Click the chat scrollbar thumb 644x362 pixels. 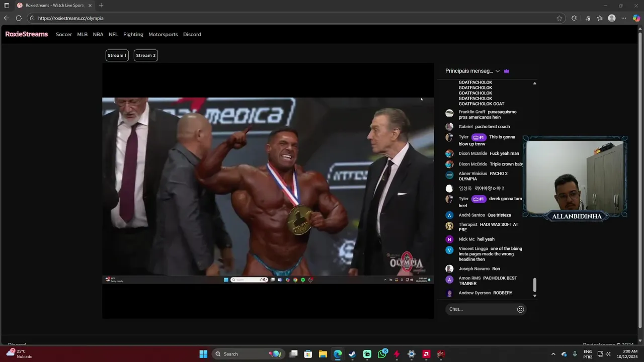point(535,285)
